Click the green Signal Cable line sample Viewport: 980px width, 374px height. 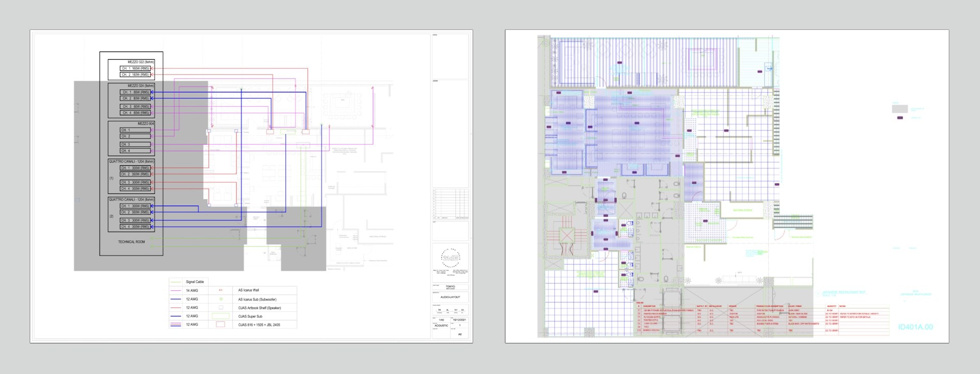click(x=176, y=282)
